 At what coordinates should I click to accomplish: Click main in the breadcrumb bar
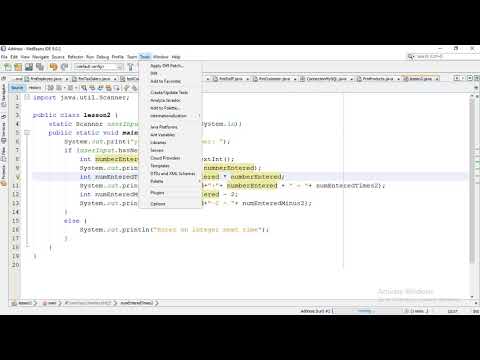pyautogui.click(x=52, y=303)
